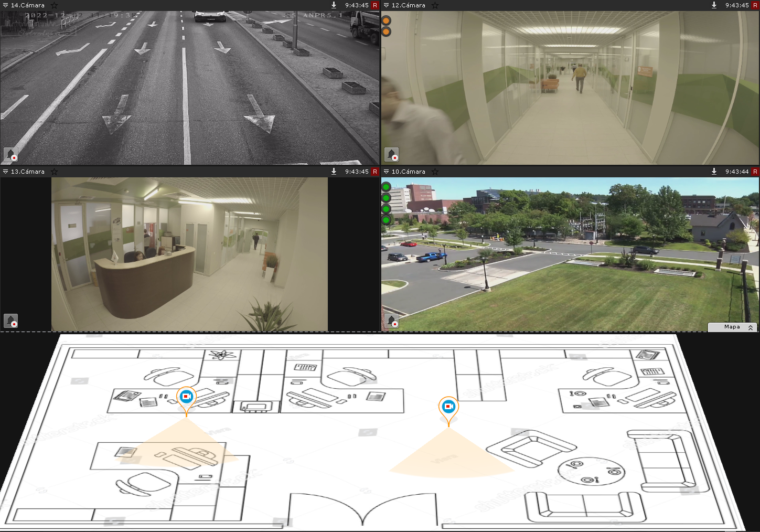The image size is (760, 532).
Task: Open the 13.Cámara context menu arrow
Action: 5,172
